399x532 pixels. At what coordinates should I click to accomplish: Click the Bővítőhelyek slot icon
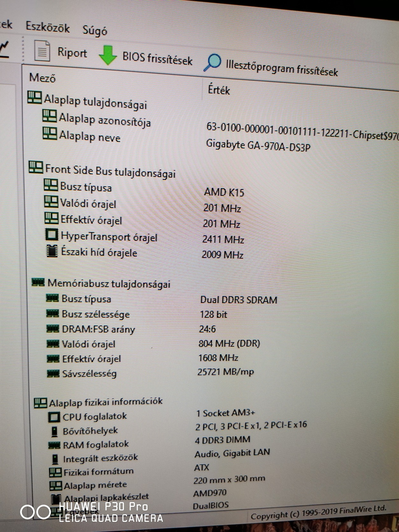55,432
